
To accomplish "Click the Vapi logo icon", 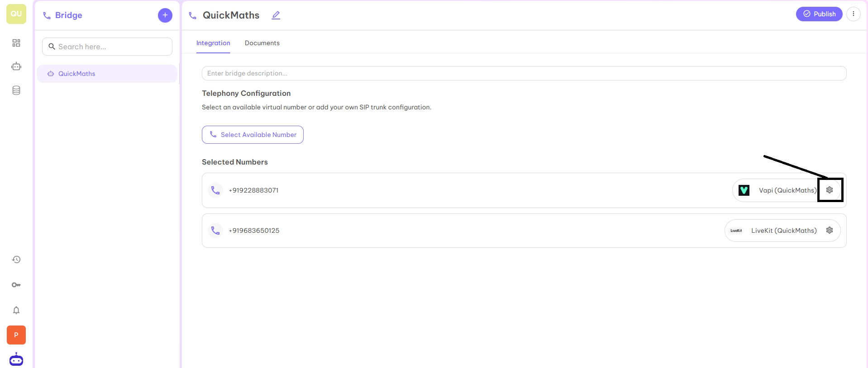I will click(x=744, y=190).
